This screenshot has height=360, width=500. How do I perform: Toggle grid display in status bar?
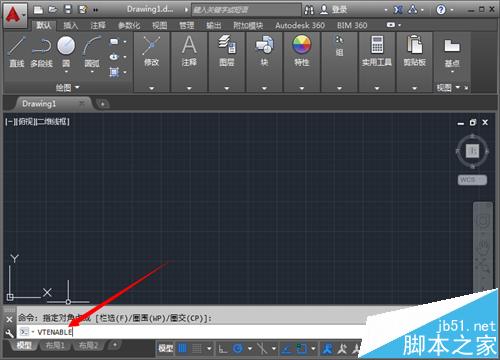coord(182,349)
